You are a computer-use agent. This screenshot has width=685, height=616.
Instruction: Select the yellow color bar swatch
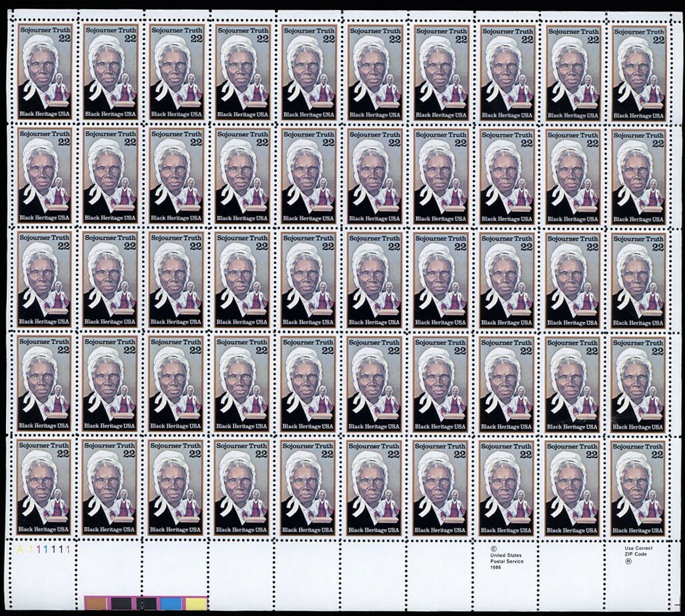coord(196,603)
